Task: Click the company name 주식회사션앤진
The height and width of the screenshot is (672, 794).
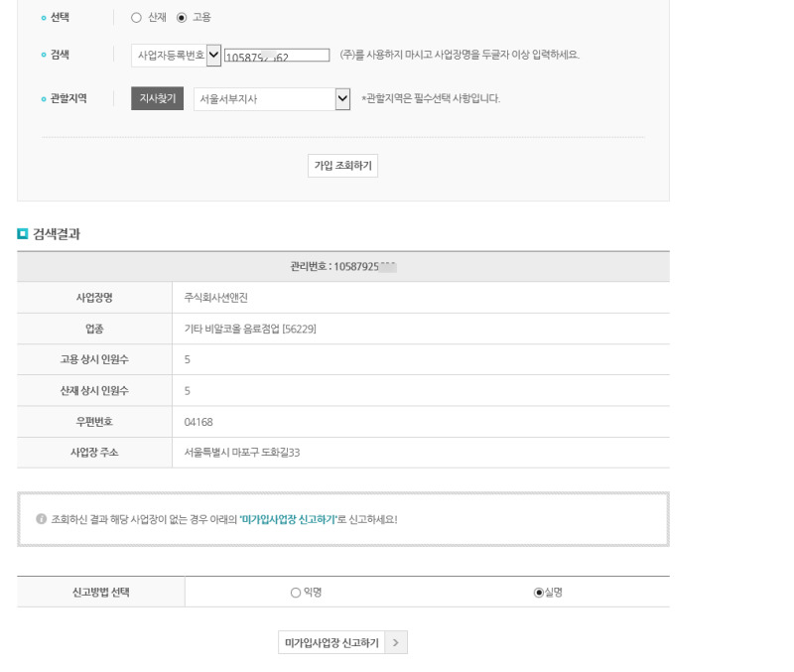Action: (x=215, y=298)
